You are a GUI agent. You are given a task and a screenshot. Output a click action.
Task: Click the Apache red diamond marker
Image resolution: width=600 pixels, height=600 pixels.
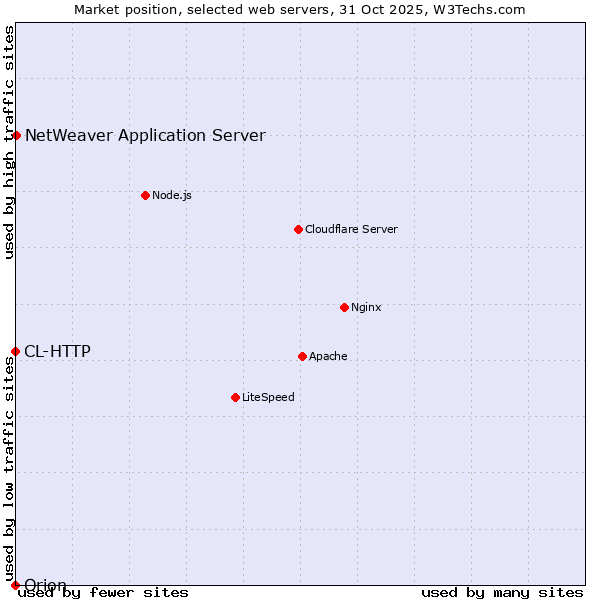tap(302, 356)
